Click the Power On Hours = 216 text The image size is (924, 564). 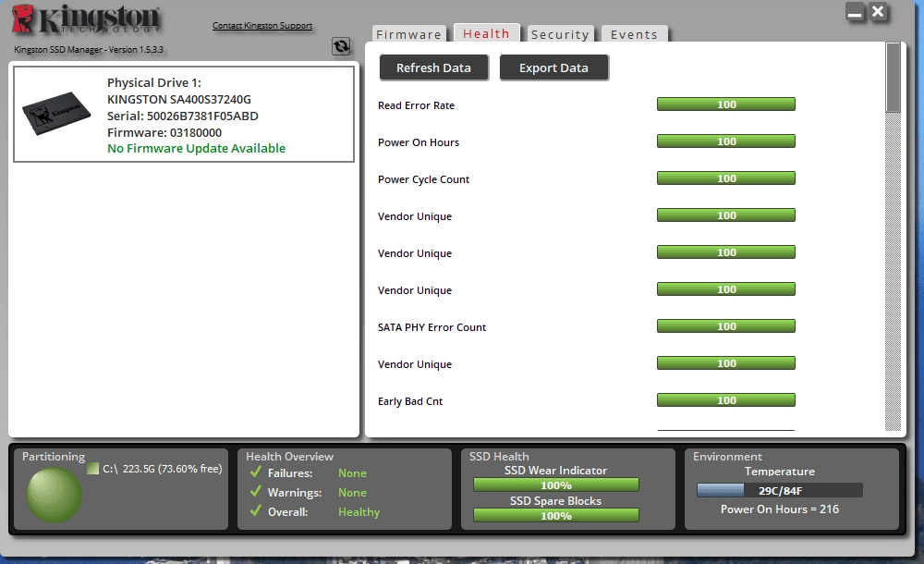tap(780, 509)
